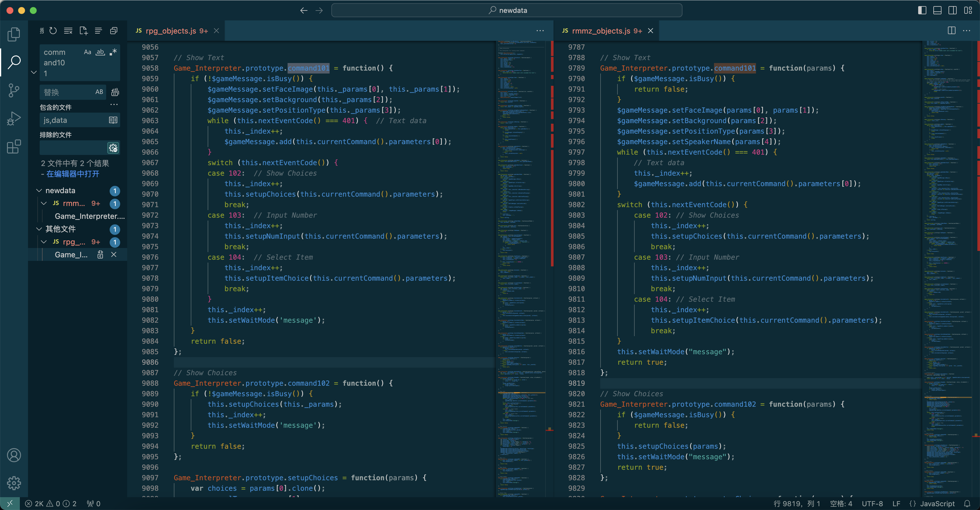This screenshot has width=980, height=510.
Task: Open new search editor icon
Action: point(83,31)
